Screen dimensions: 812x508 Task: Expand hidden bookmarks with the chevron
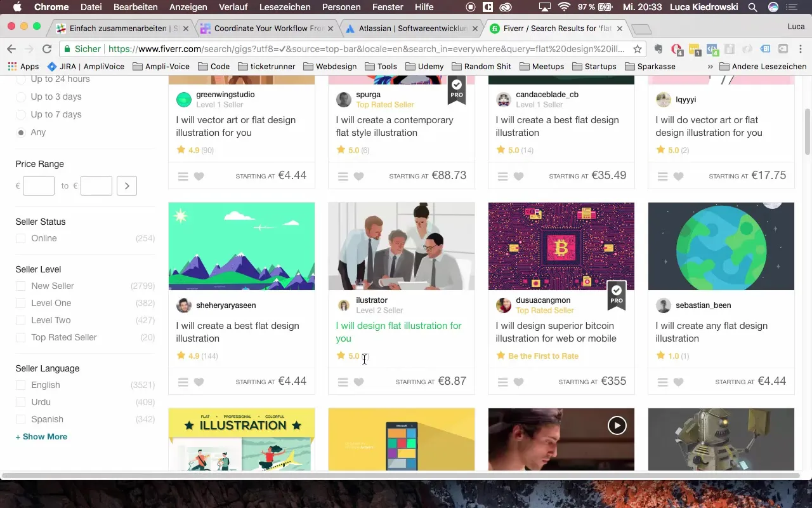tap(710, 66)
